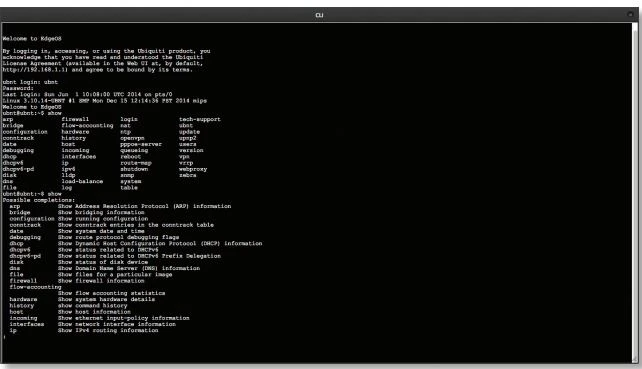This screenshot has width=642, height=369.
Task: Click 'pppoe-server' in the command list
Action: [141, 144]
